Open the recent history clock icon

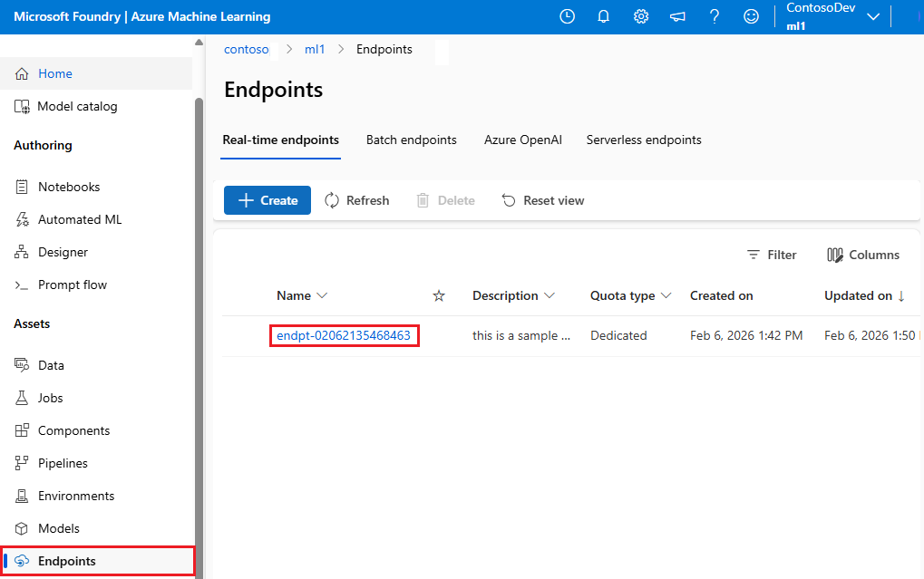point(567,16)
